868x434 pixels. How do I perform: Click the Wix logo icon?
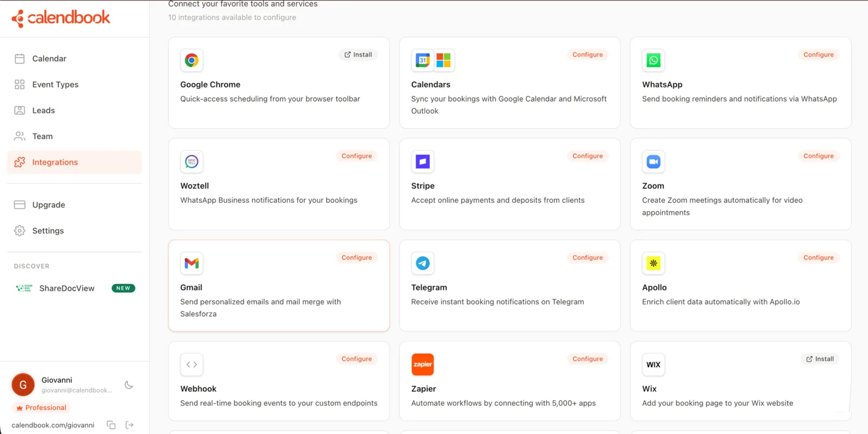(654, 365)
